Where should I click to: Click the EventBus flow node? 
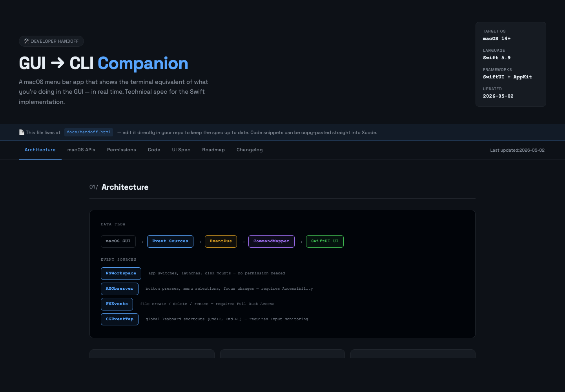point(221,241)
